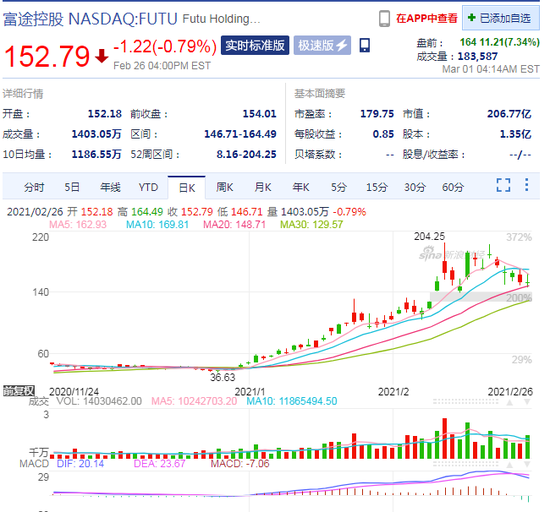Viewport: 550px width, 512px height.
Task: Click the 10日均量 value 1186.55万
Action: click(96, 154)
